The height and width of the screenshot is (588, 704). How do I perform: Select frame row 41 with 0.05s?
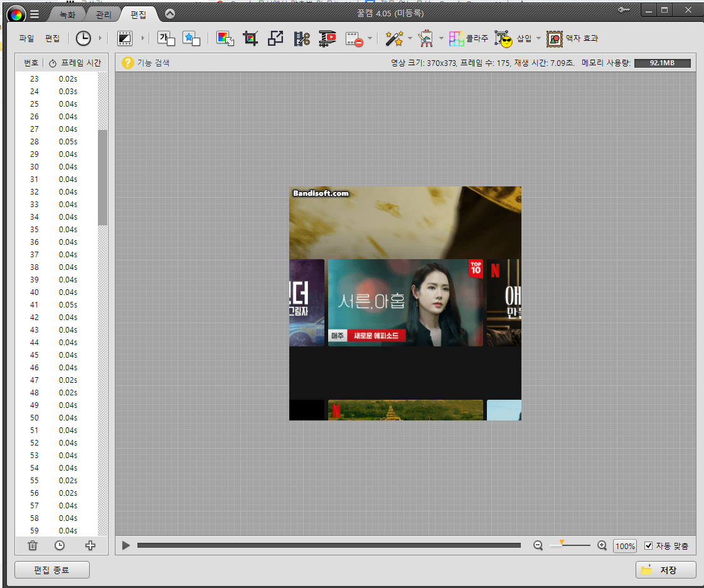pos(56,304)
